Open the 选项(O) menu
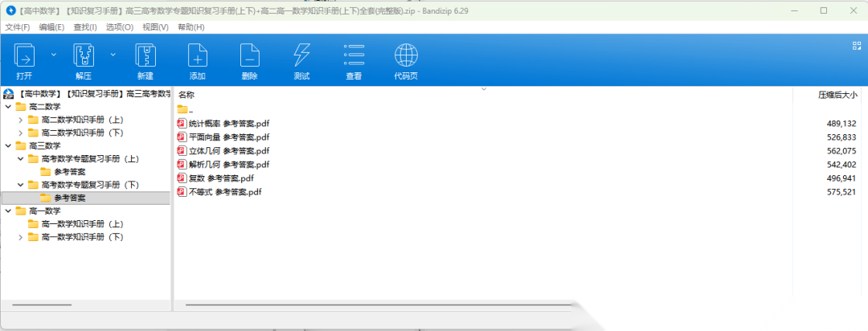 tap(120, 27)
